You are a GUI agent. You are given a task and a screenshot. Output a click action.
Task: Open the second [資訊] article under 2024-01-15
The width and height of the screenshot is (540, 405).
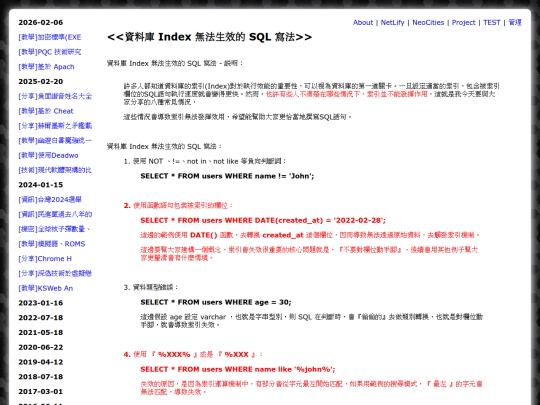pyautogui.click(x=55, y=215)
